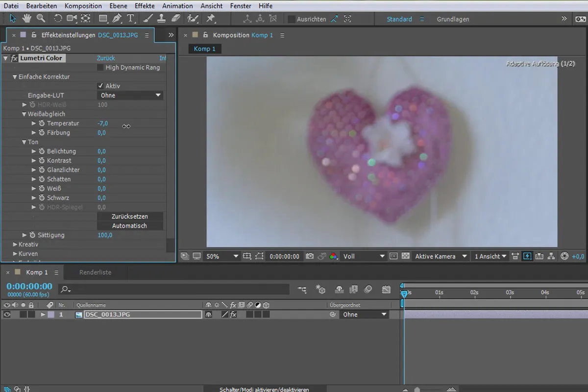588x392 pixels.
Task: Click the Zurück reset link for Lumetri Color
Action: (x=106, y=58)
